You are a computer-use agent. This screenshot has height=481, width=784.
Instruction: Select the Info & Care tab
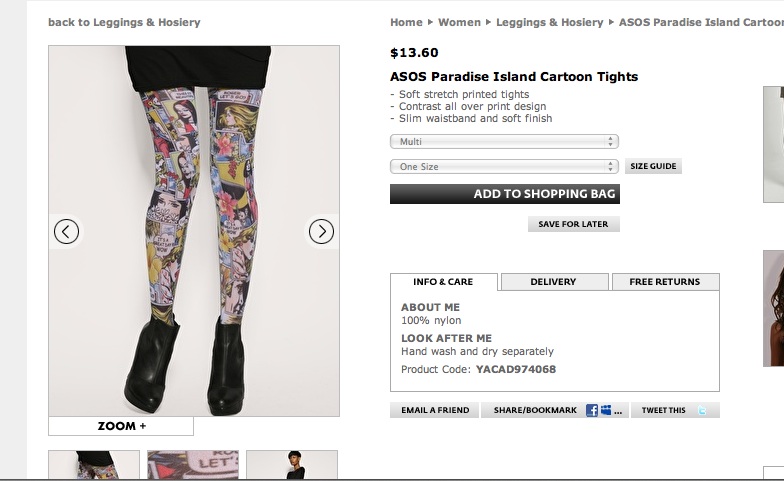[x=443, y=282]
